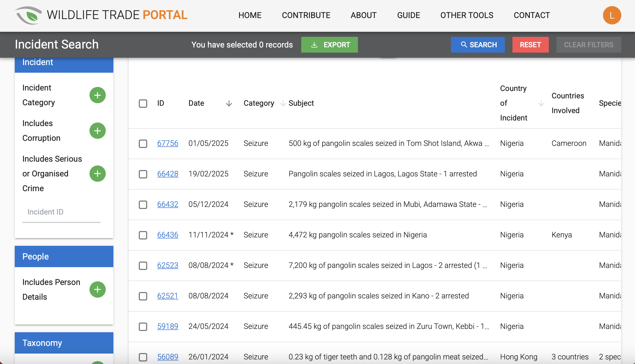
Task: Click plus icon for Includes Person Details
Action: click(97, 290)
